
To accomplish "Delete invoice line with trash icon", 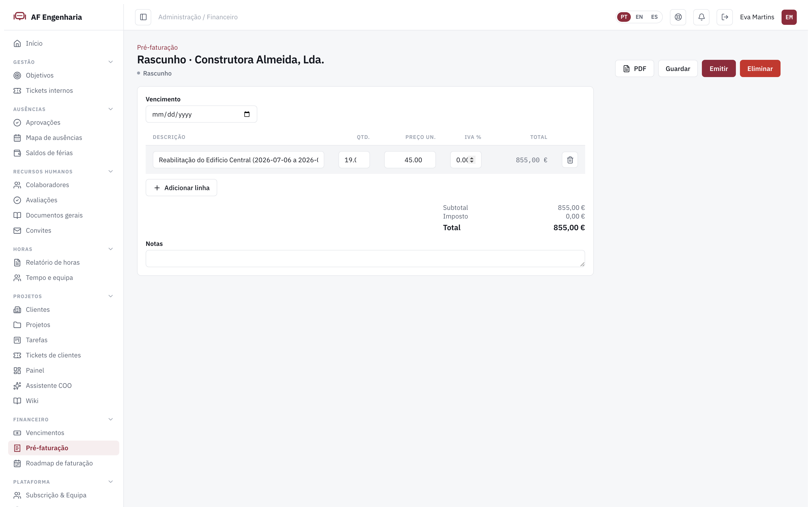I will click(570, 160).
